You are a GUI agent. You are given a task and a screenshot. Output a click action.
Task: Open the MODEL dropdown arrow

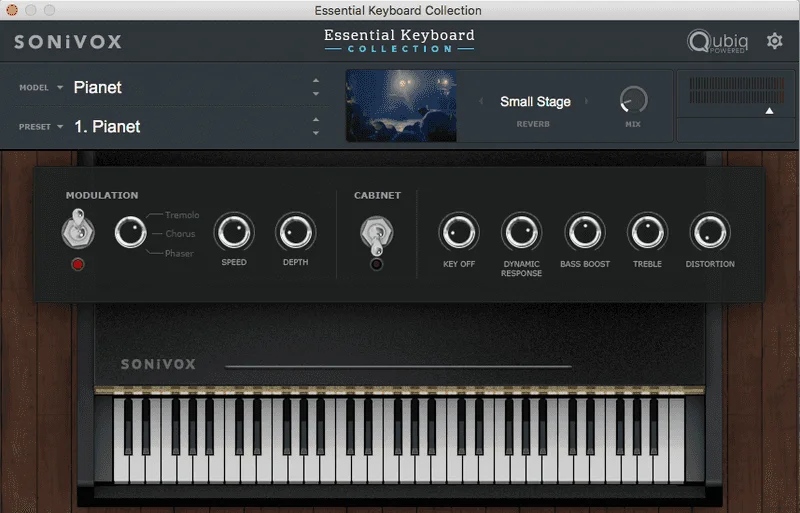point(60,87)
